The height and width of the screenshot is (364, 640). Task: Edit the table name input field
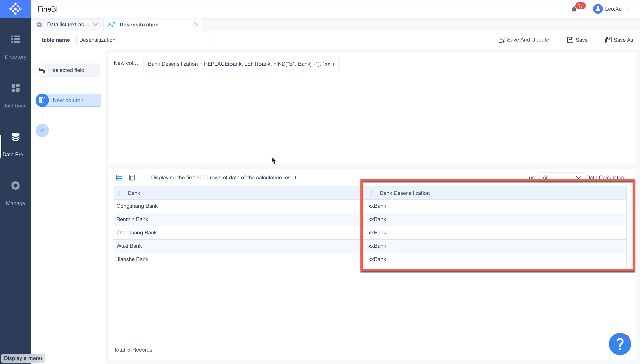point(143,40)
